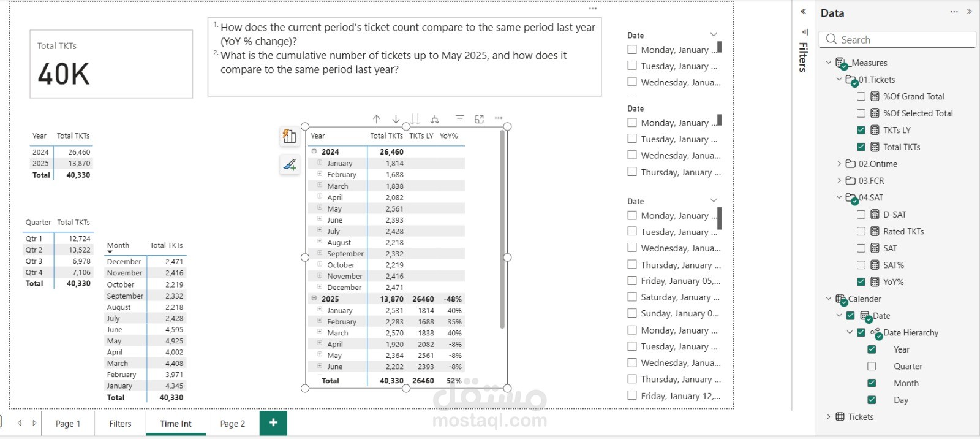Add a new page with plus button

(273, 423)
